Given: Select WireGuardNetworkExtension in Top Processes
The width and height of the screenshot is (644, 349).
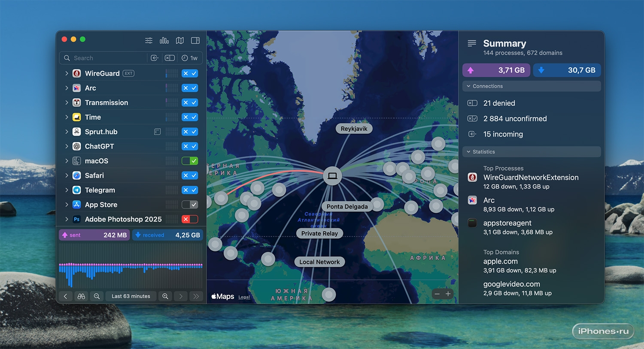Looking at the screenshot, I should 531,178.
